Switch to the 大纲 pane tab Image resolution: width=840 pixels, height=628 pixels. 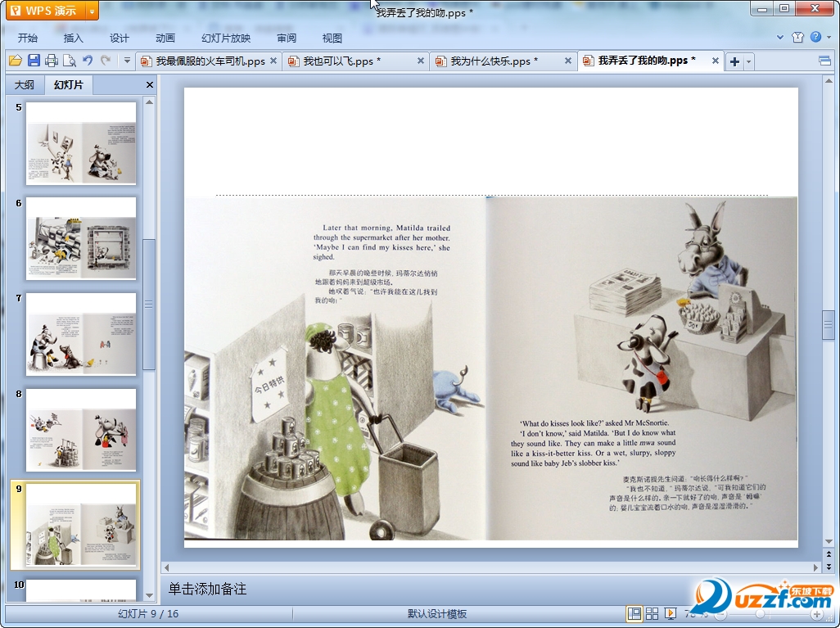click(24, 84)
